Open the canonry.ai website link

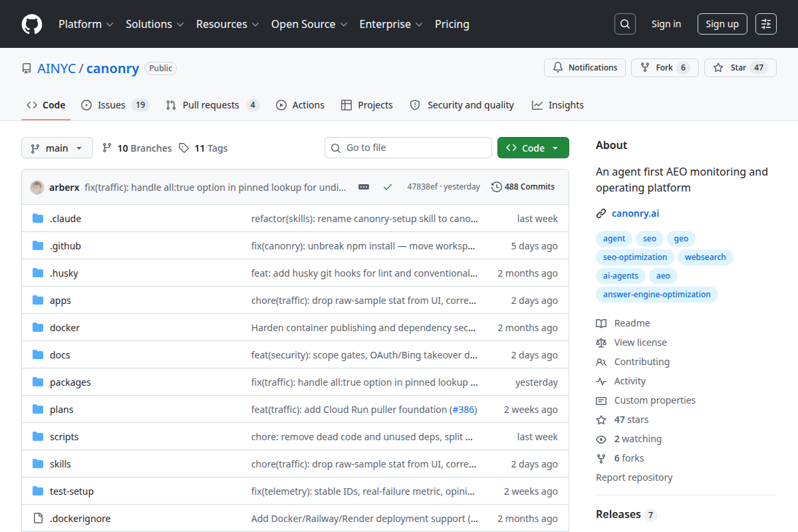[x=635, y=213]
